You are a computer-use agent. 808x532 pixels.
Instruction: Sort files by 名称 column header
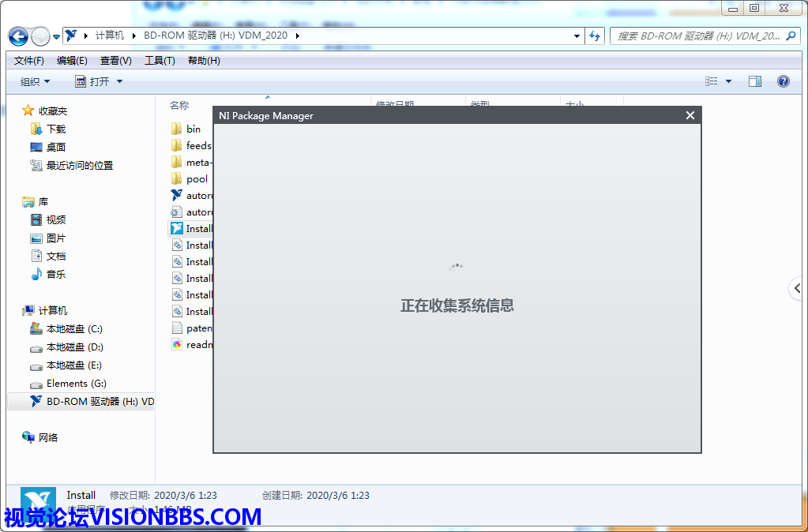179,105
